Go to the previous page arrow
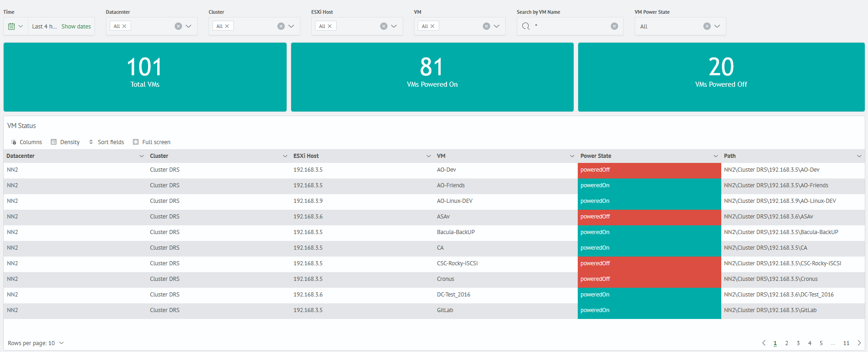 tap(764, 343)
